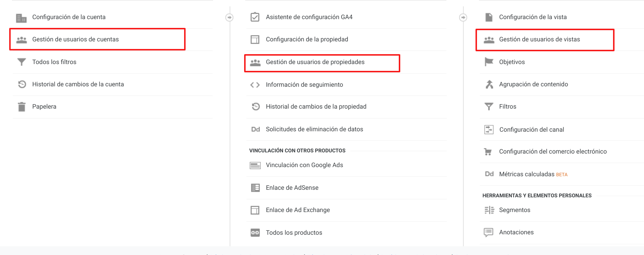Select Configuración de la propiedad
The width and height of the screenshot is (644, 255).
(307, 39)
